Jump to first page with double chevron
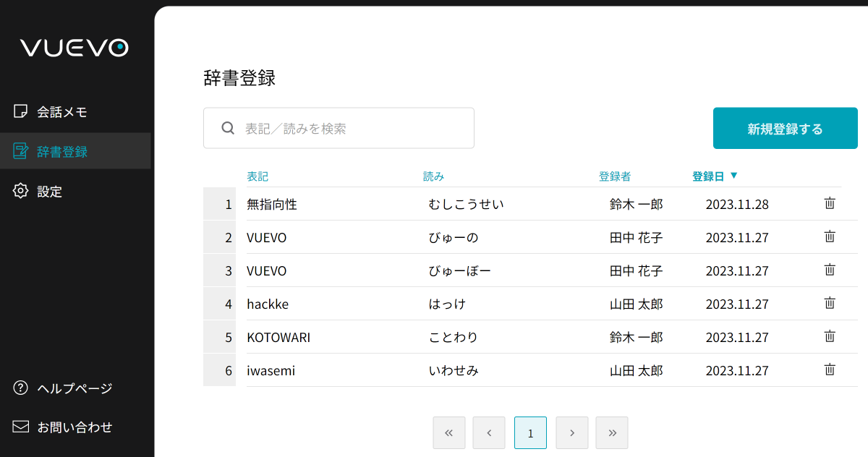The width and height of the screenshot is (868, 457). tap(449, 432)
